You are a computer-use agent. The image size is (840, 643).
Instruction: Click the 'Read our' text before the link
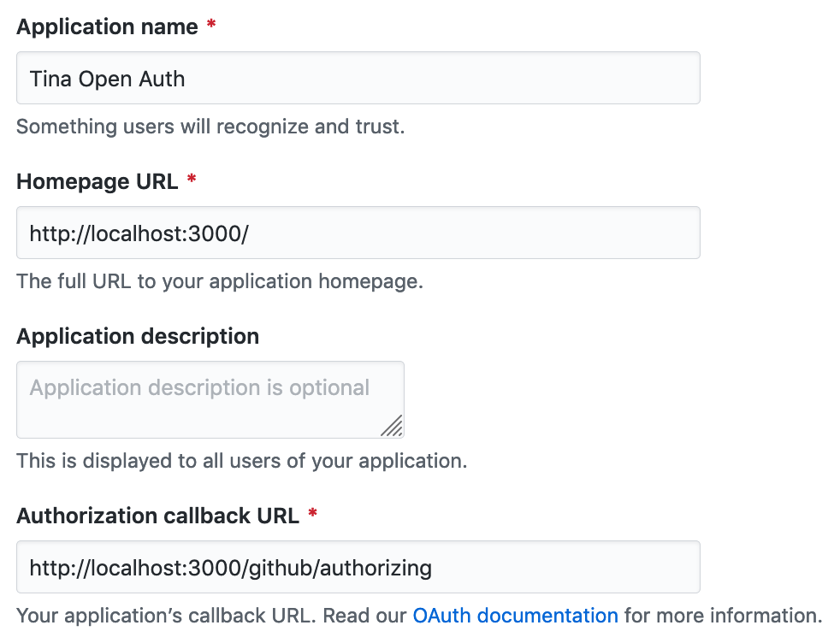(x=364, y=616)
